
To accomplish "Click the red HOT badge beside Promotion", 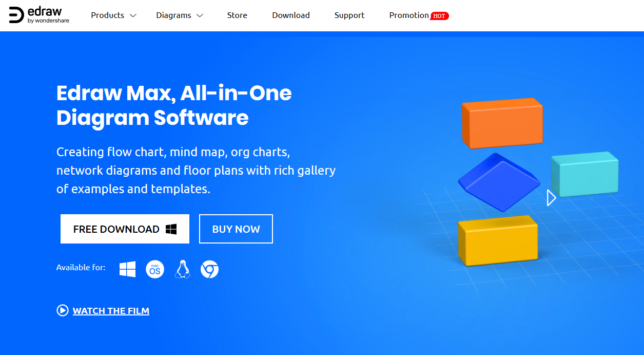I will click(439, 16).
